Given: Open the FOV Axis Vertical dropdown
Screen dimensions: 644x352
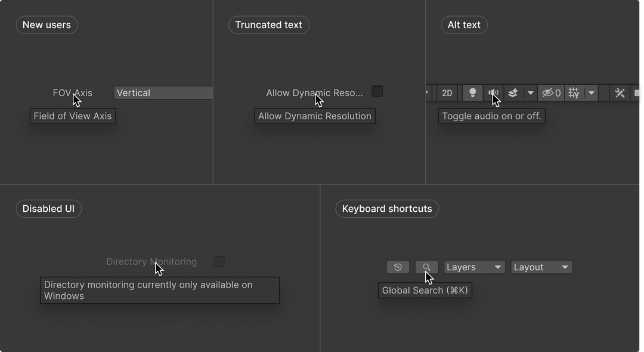Looking at the screenshot, I should coord(163,92).
